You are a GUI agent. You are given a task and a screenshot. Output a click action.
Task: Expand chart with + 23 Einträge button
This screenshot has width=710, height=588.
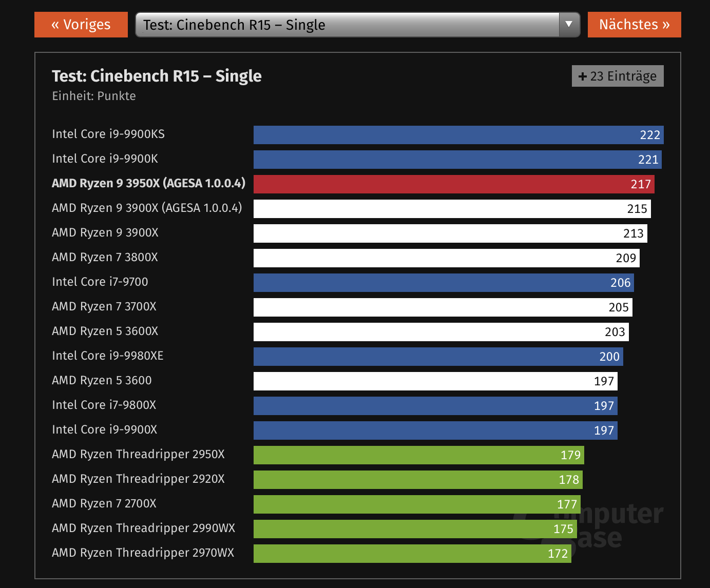coord(618,76)
